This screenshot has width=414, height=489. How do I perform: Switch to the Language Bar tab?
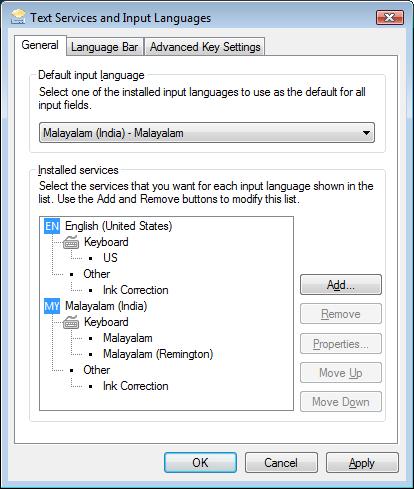click(105, 47)
